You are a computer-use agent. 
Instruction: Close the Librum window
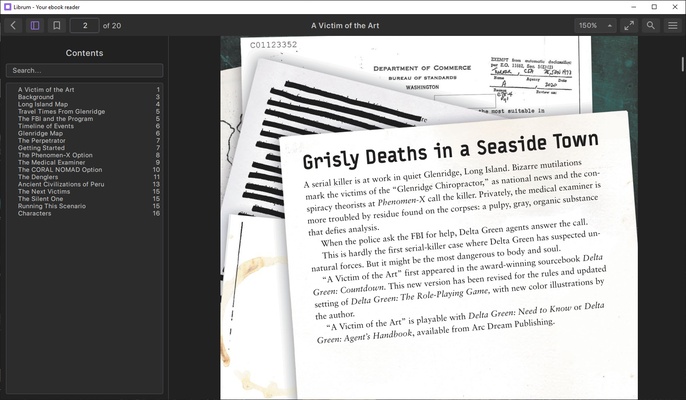[x=675, y=7]
